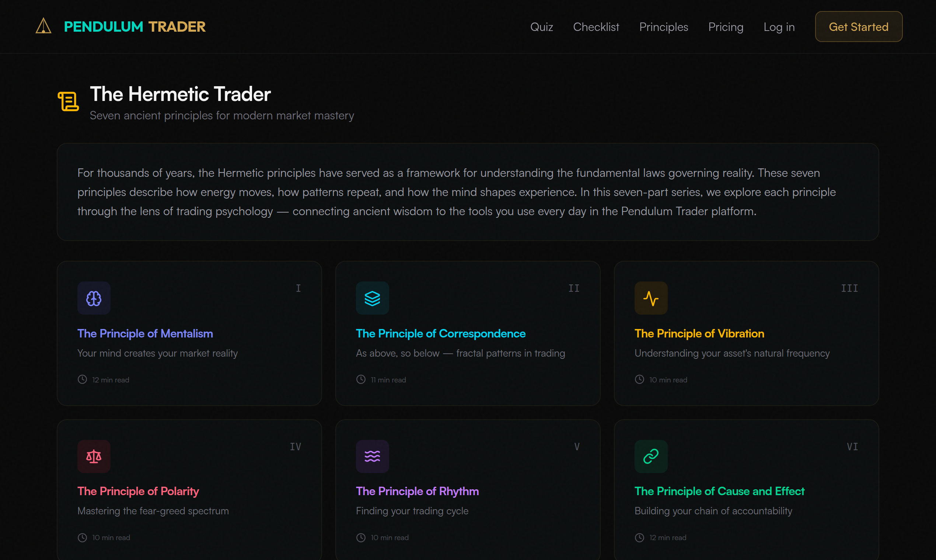The image size is (936, 560).
Task: Click the roman numeral III on the Vibration card
Action: [849, 288]
